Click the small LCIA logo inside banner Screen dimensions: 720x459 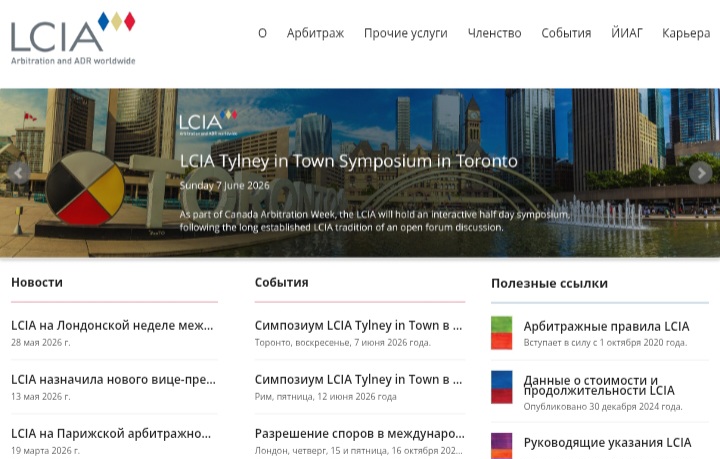(x=208, y=122)
